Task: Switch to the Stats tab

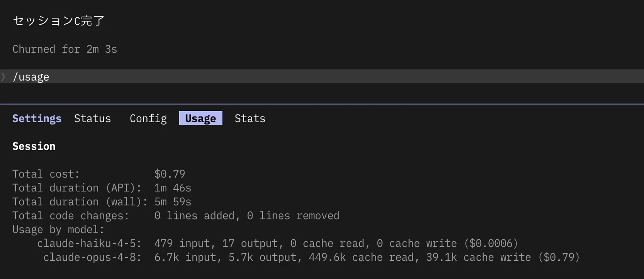Action: pos(250,118)
